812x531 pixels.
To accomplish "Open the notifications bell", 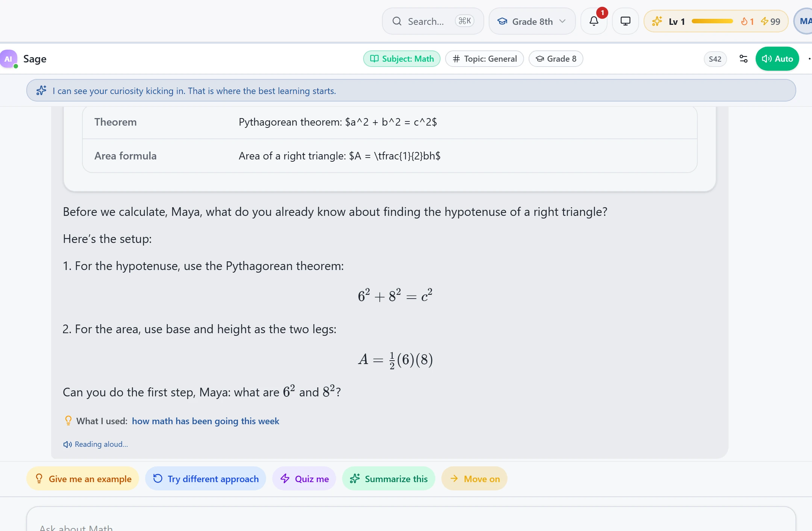I will coord(594,21).
